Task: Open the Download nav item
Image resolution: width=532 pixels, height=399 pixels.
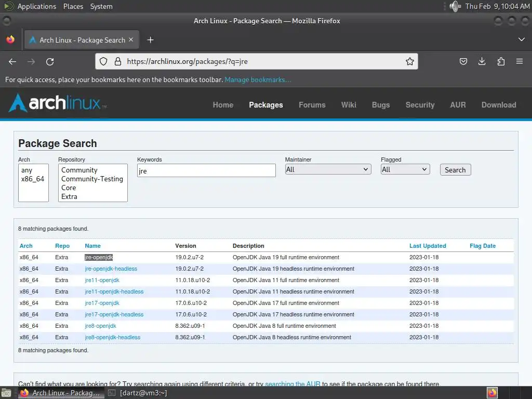Action: [499, 105]
